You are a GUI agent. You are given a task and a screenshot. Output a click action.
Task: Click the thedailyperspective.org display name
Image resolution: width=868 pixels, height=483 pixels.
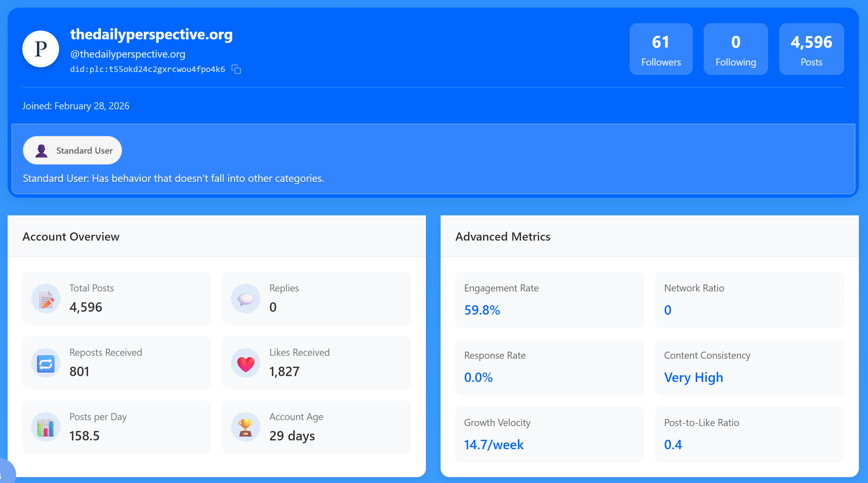click(151, 34)
